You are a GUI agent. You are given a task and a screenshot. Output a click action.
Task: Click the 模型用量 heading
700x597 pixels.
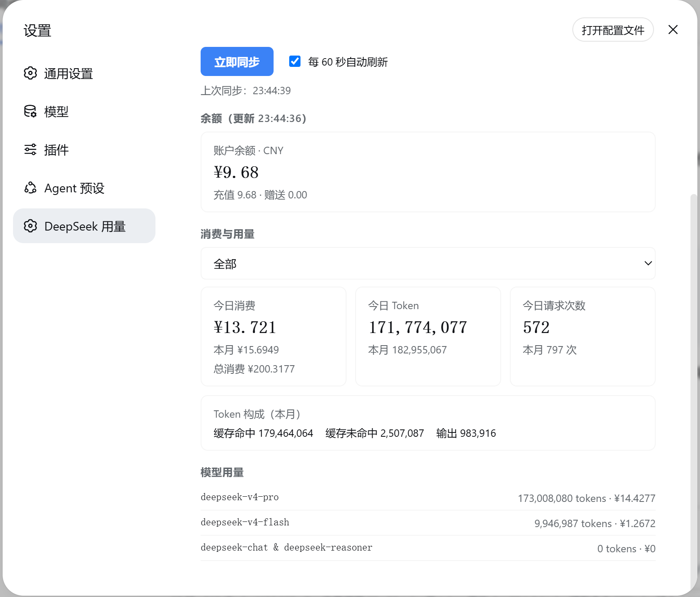(222, 472)
